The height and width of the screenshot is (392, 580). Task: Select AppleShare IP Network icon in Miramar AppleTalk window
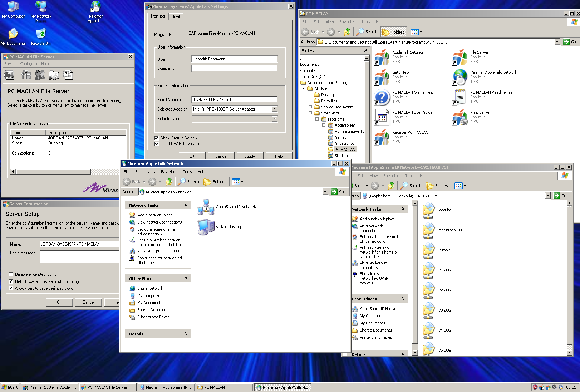pos(206,207)
